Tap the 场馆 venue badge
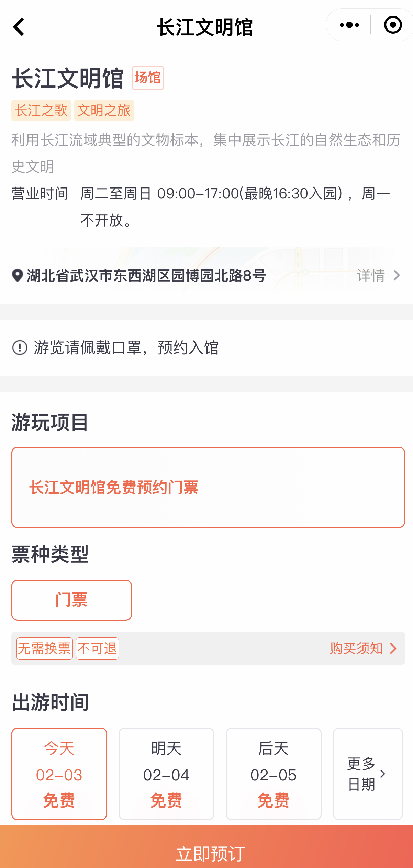413x868 pixels. tap(148, 78)
